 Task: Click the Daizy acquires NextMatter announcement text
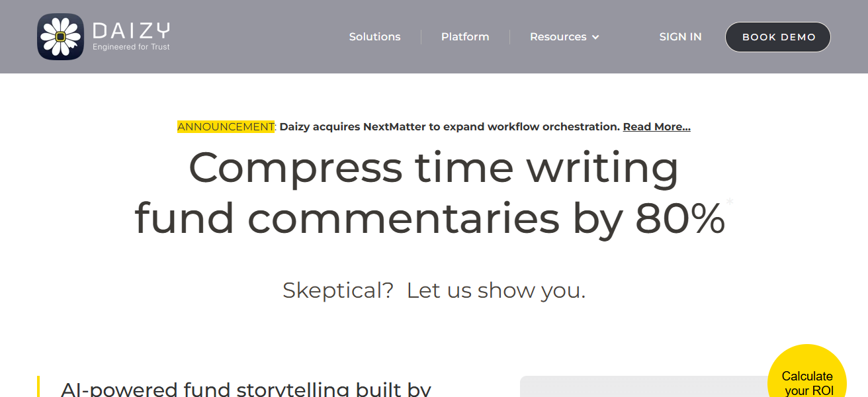[449, 127]
